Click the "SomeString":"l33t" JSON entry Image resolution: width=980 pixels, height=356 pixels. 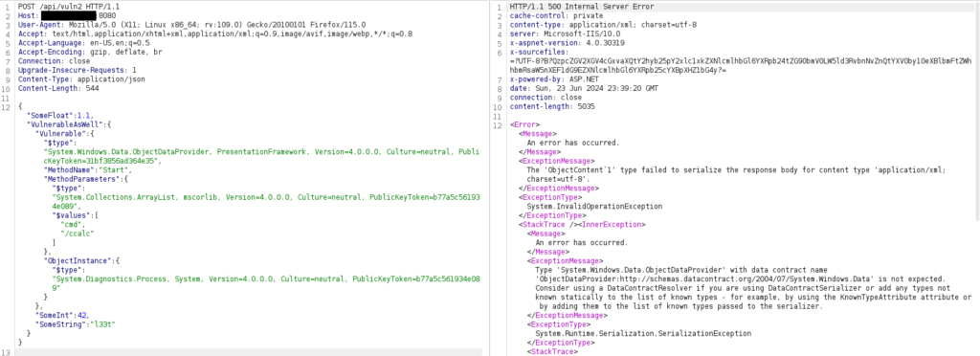point(76,323)
